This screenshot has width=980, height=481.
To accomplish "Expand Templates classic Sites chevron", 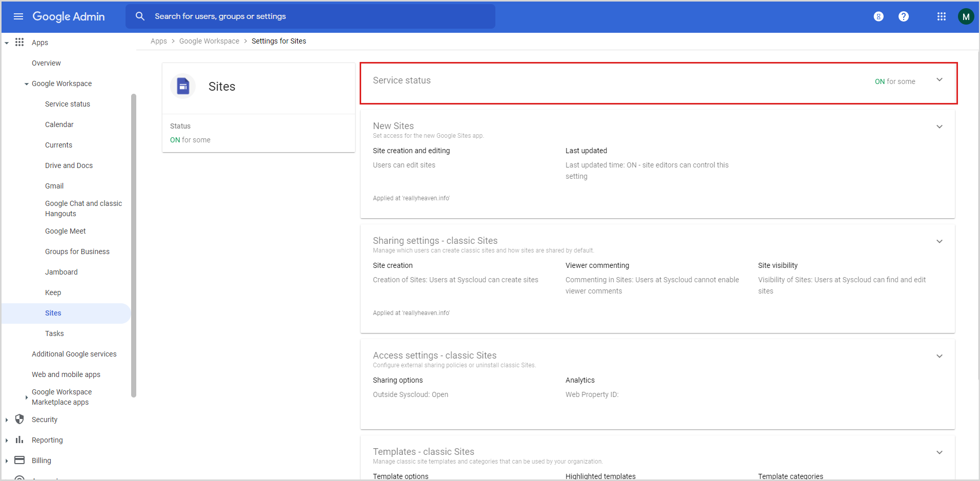I will (x=940, y=453).
